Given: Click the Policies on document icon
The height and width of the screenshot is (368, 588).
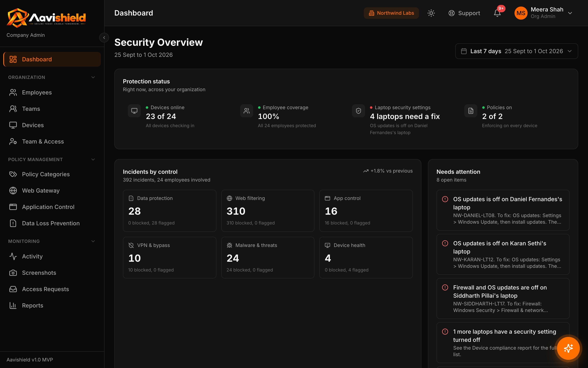Looking at the screenshot, I should 471,111.
